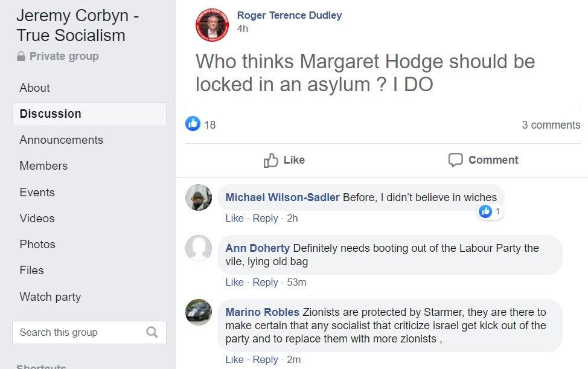Click Michael Wilson-Sadler's avatar
588x369 pixels.
coord(199,197)
